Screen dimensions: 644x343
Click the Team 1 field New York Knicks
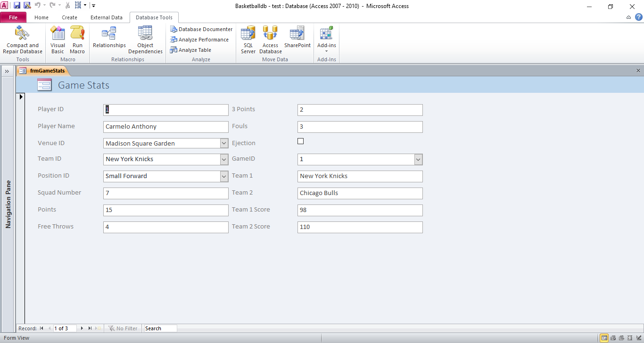tap(360, 176)
